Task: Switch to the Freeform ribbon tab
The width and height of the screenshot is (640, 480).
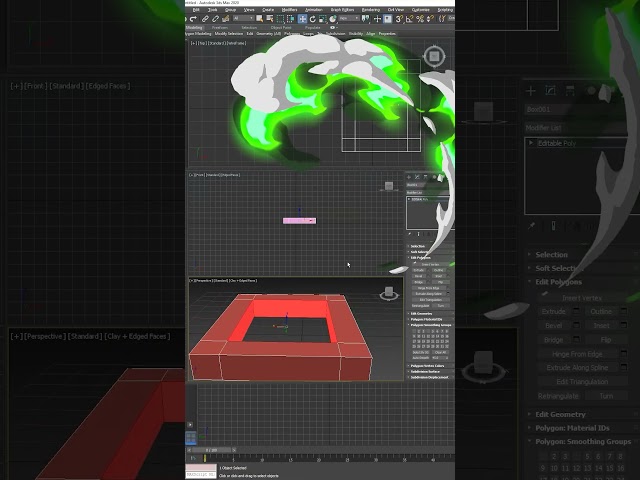Action: pyautogui.click(x=222, y=27)
